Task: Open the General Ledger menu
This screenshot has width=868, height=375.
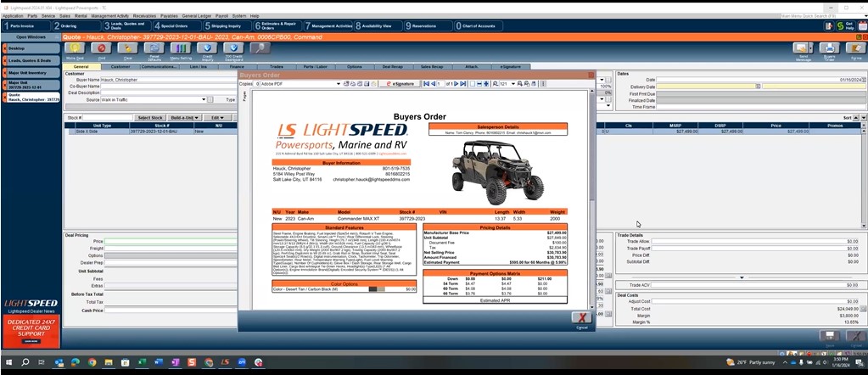Action: click(x=197, y=16)
